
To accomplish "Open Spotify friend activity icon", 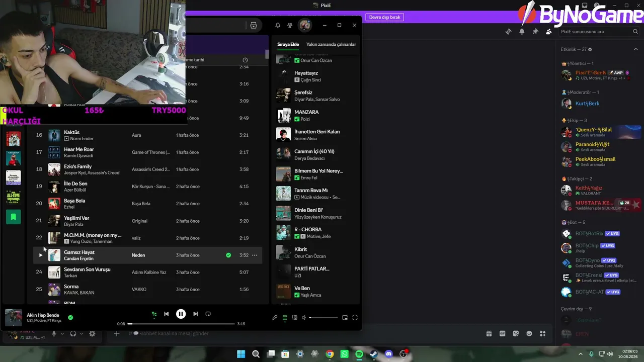I will [x=290, y=25].
